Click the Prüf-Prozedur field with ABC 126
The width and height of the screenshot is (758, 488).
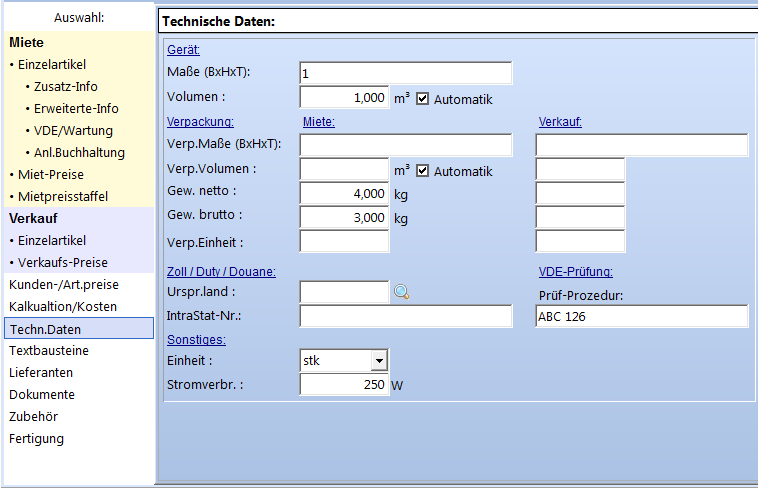click(641, 316)
